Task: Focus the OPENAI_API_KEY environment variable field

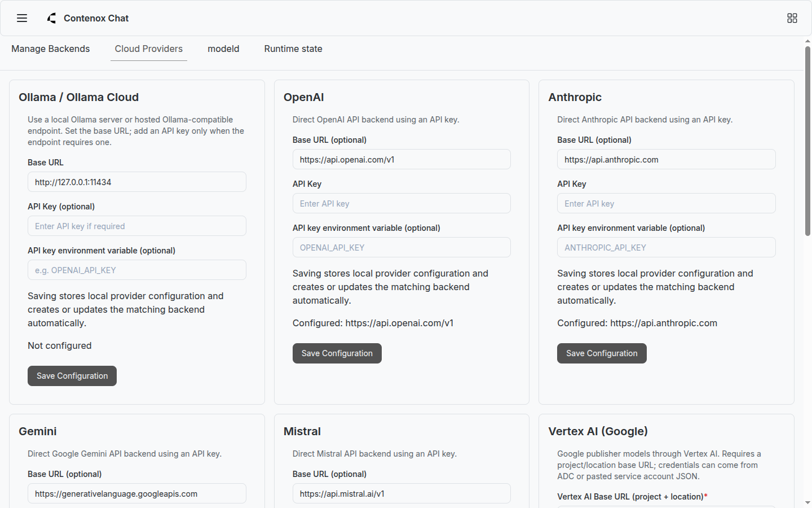Action: 401,247
